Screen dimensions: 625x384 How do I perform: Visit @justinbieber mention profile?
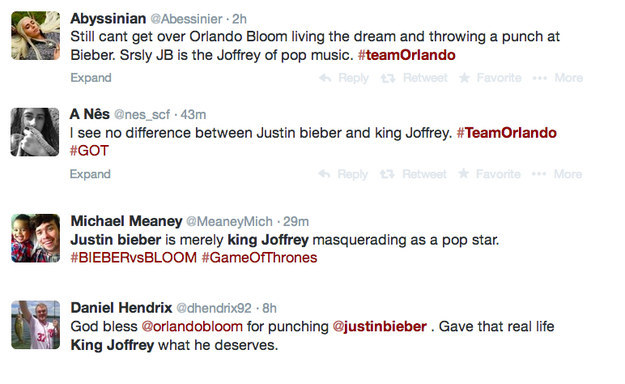(379, 327)
